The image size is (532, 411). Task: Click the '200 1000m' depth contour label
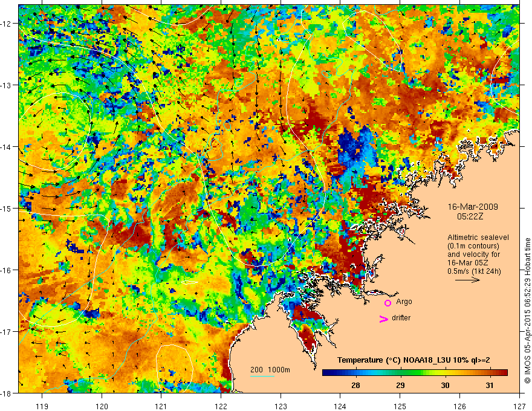270,370
